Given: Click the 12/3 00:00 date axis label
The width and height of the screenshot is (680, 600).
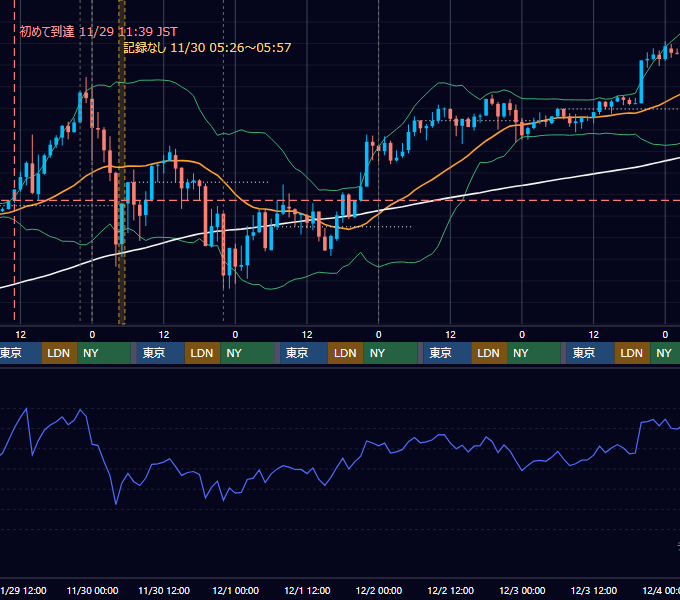Looking at the screenshot, I should click(522, 590).
